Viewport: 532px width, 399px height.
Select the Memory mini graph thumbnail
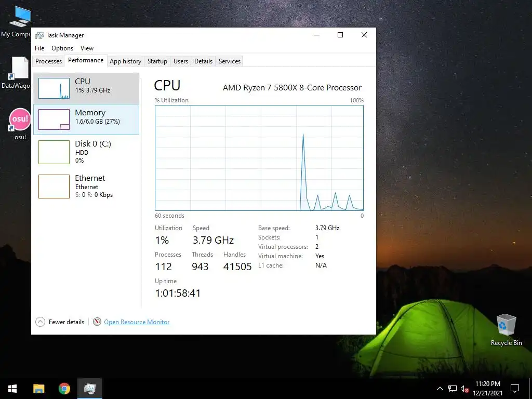pos(54,119)
